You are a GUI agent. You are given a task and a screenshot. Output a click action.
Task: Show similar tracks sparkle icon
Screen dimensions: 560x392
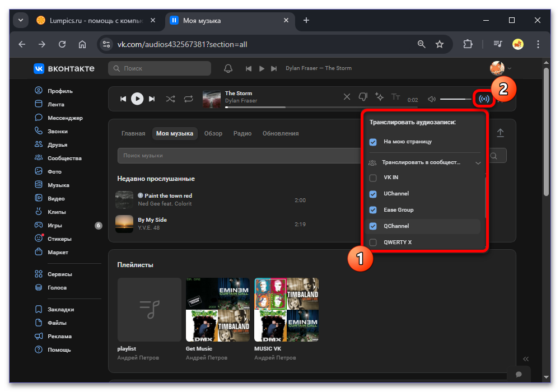coord(379,97)
